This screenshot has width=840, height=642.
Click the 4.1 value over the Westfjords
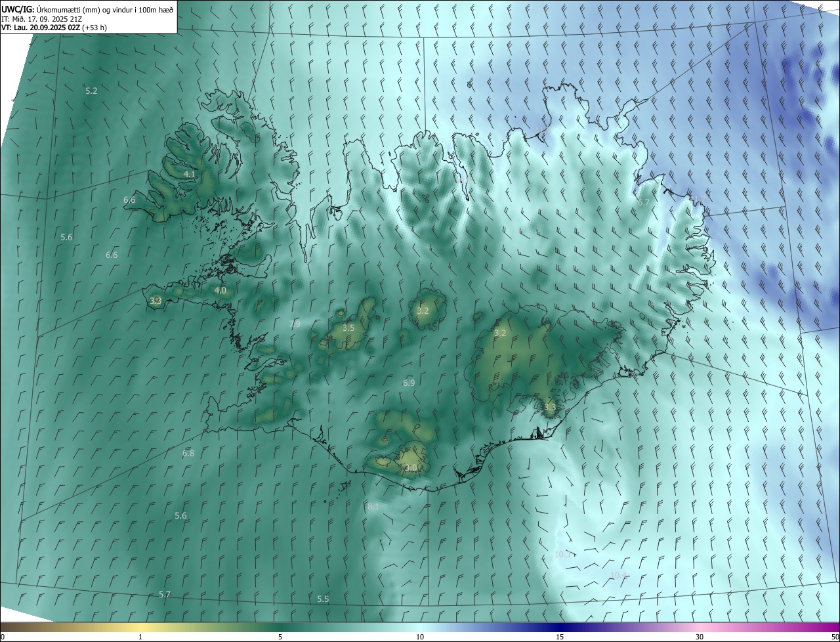click(190, 174)
